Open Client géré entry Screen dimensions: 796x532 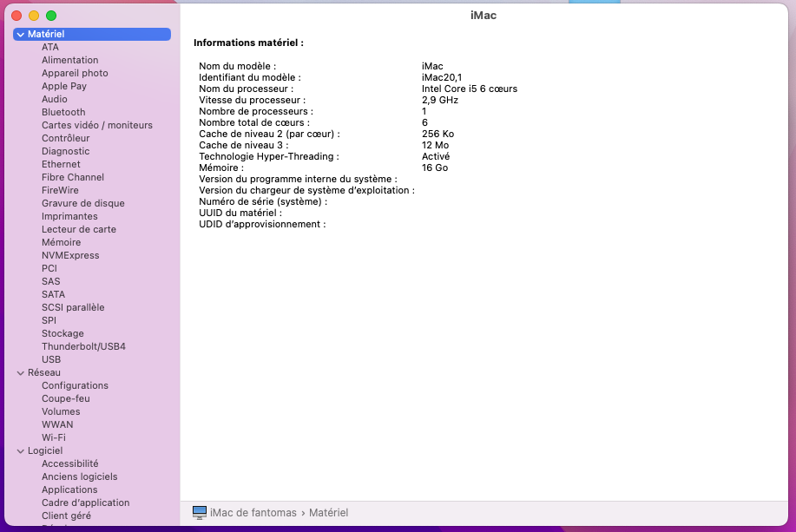(x=67, y=516)
